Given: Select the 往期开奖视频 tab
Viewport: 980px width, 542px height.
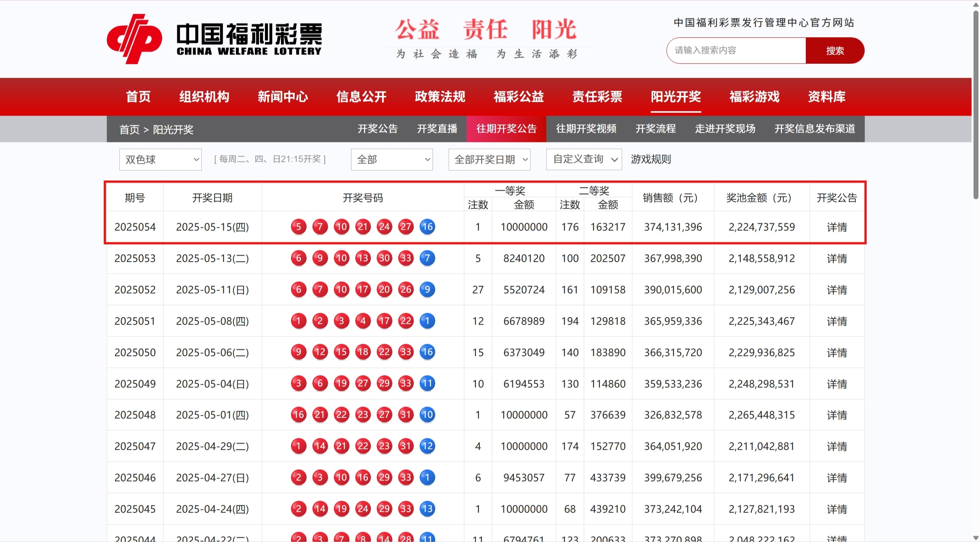Looking at the screenshot, I should pos(586,129).
